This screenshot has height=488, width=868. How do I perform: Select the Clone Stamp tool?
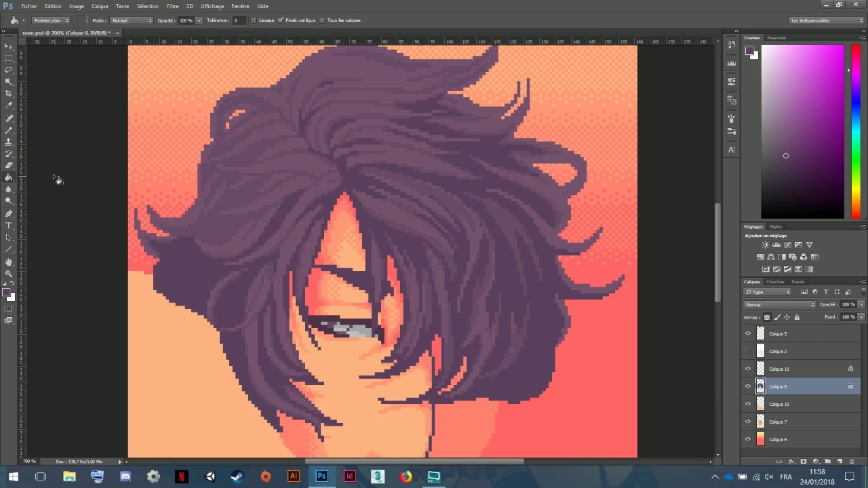tap(9, 142)
